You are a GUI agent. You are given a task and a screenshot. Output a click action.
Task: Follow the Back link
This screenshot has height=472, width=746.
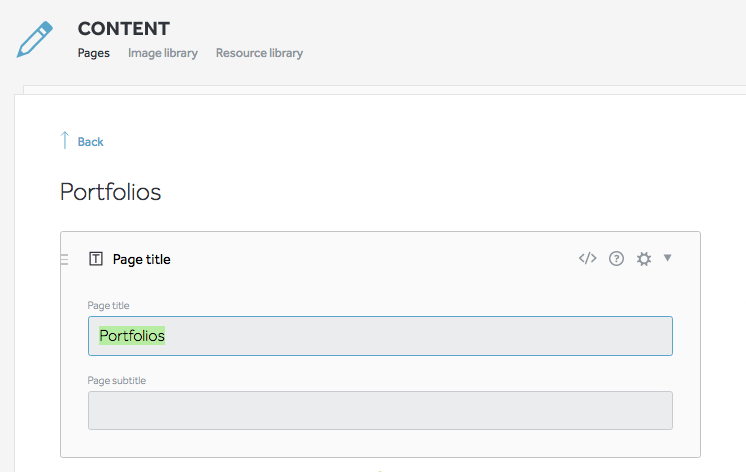91,142
